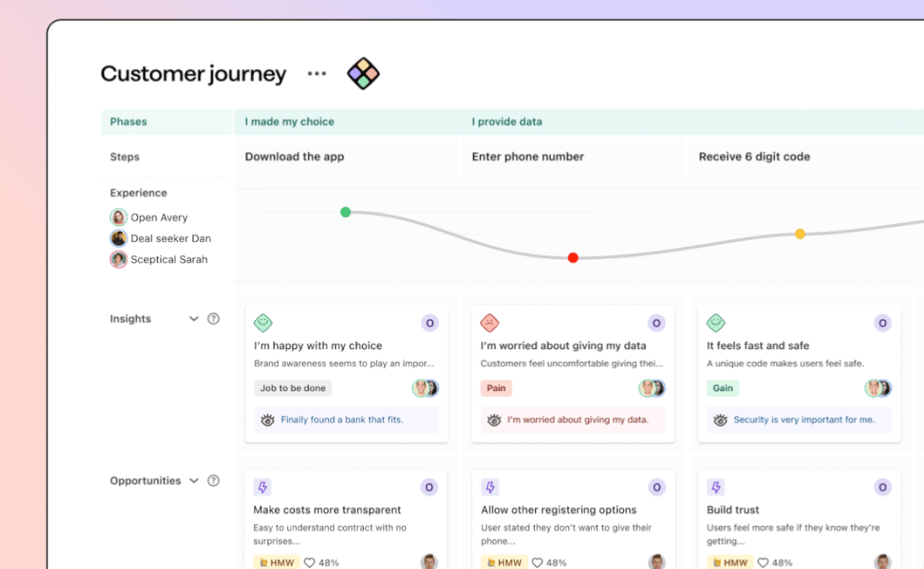Image resolution: width=924 pixels, height=569 pixels.
Task: Collapse the Opportunities section
Action: coord(193,481)
